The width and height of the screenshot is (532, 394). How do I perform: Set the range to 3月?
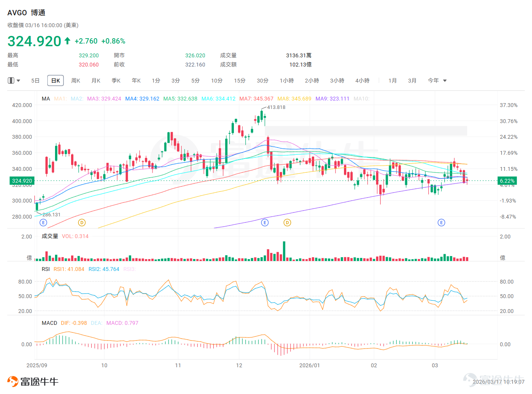(412, 81)
